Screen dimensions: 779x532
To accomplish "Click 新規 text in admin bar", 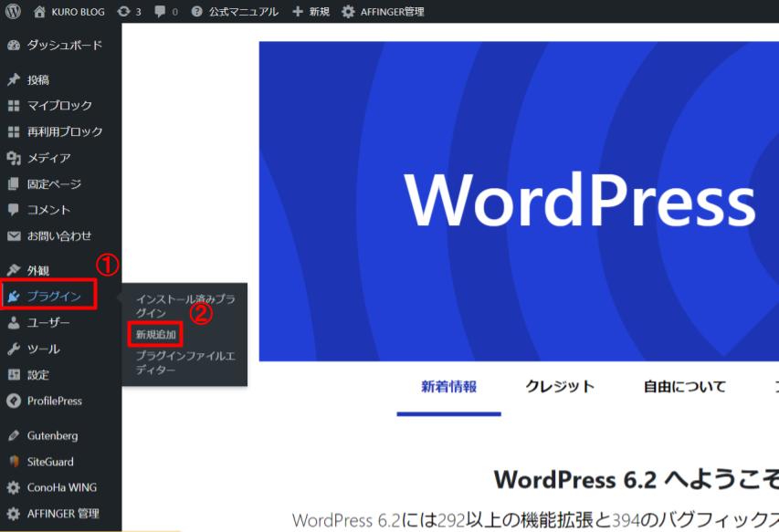I will [x=319, y=12].
